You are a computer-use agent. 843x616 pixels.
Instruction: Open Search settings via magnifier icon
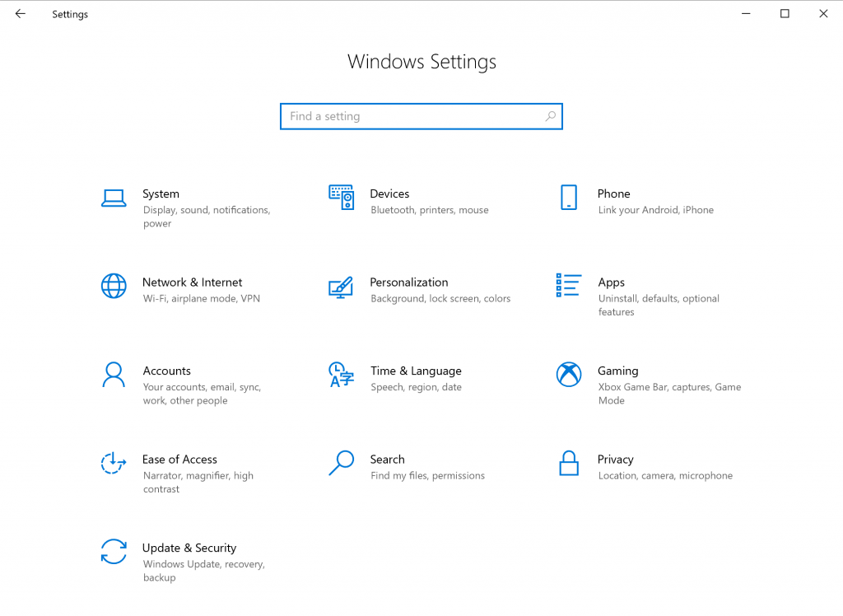341,464
